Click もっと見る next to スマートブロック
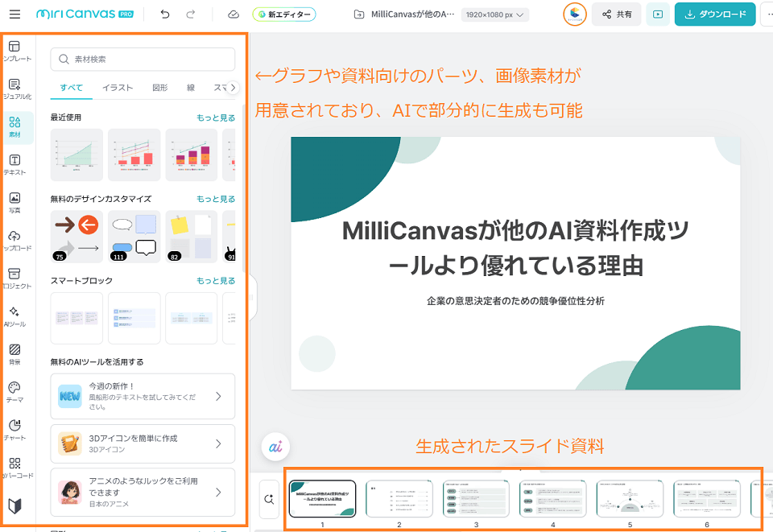773x532 pixels. click(216, 281)
